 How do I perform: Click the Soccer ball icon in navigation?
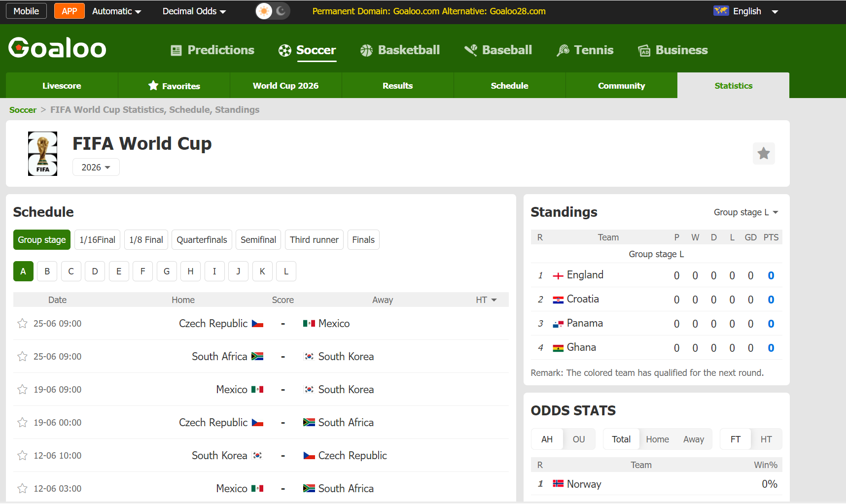point(284,50)
